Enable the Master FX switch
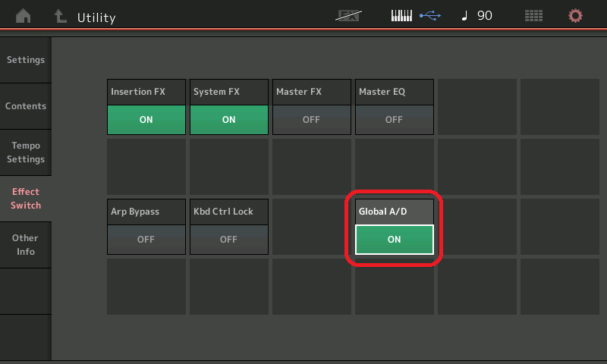This screenshot has width=607, height=364. (311, 120)
